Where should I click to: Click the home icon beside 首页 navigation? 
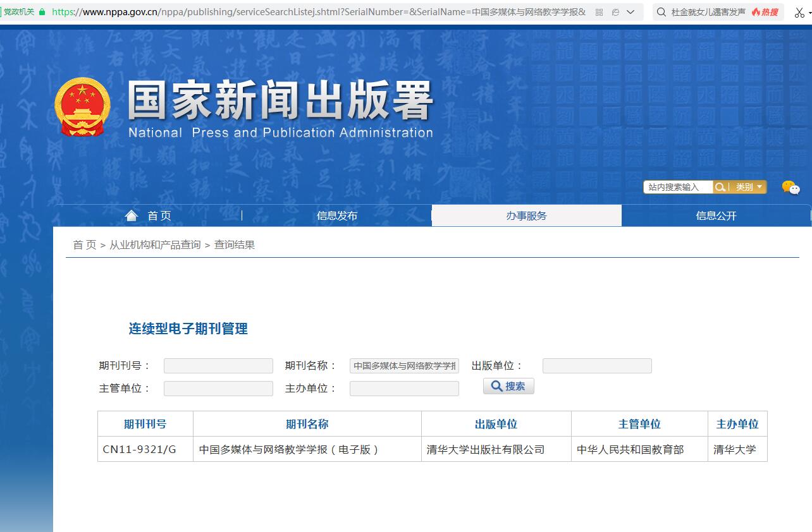click(131, 215)
